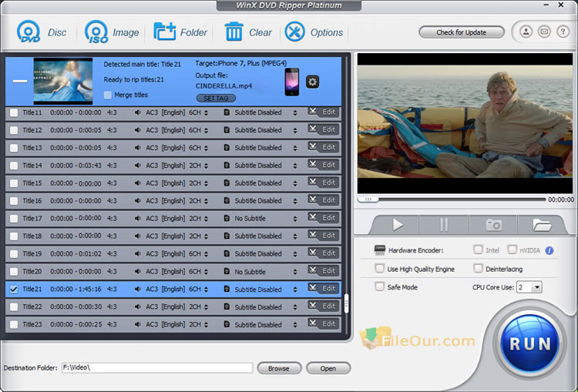Open the snapshot folder icon
578x392 pixels.
tap(542, 225)
